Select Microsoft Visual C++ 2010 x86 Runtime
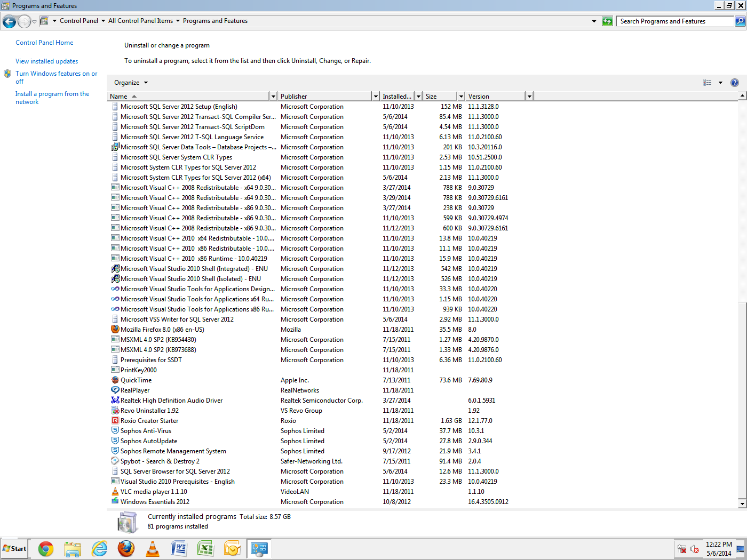This screenshot has height=560, width=747. point(194,259)
